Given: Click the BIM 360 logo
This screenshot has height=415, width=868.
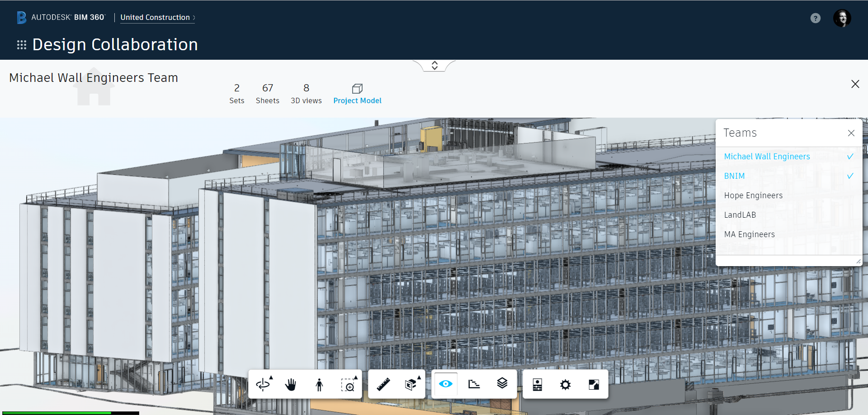Looking at the screenshot, I should coord(21,18).
